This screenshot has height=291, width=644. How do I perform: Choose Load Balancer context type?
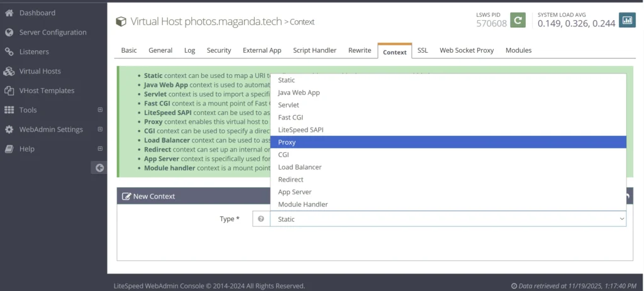[x=448, y=167]
